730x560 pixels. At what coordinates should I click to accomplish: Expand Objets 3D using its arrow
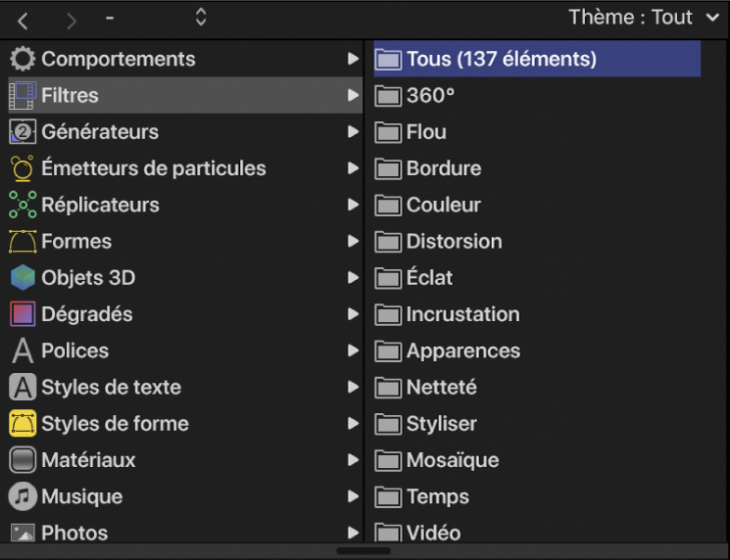(x=354, y=277)
